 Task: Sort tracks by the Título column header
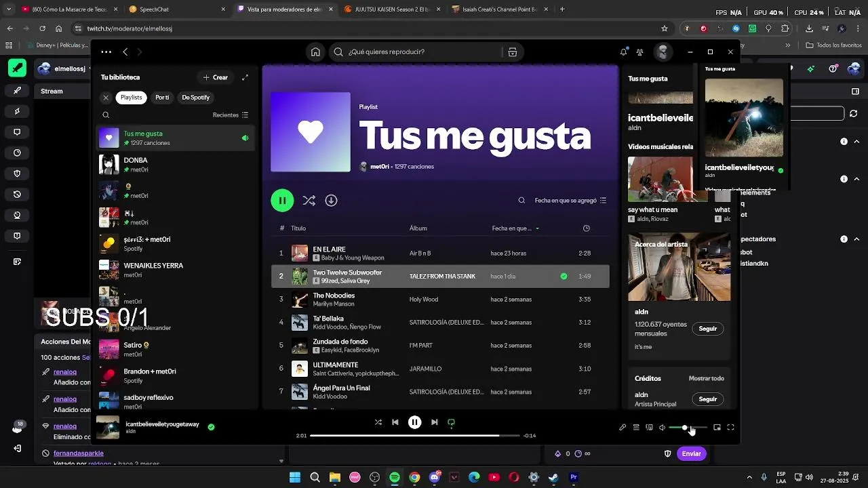coord(298,228)
